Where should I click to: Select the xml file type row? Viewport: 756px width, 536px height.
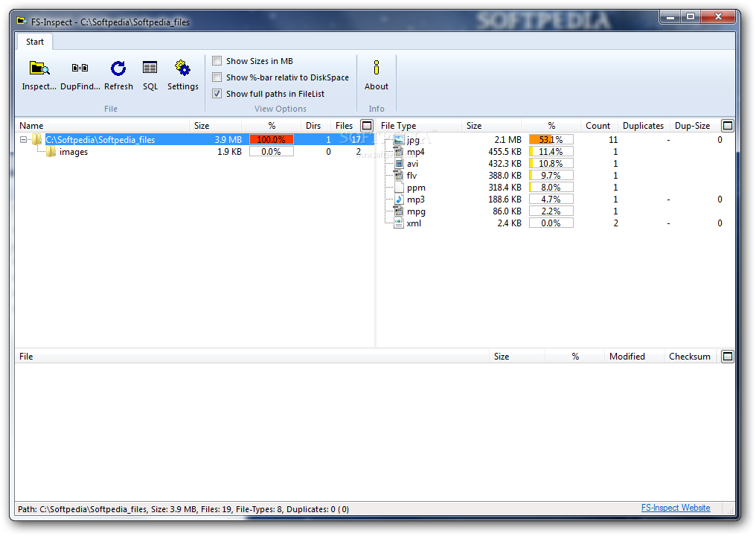pos(555,223)
